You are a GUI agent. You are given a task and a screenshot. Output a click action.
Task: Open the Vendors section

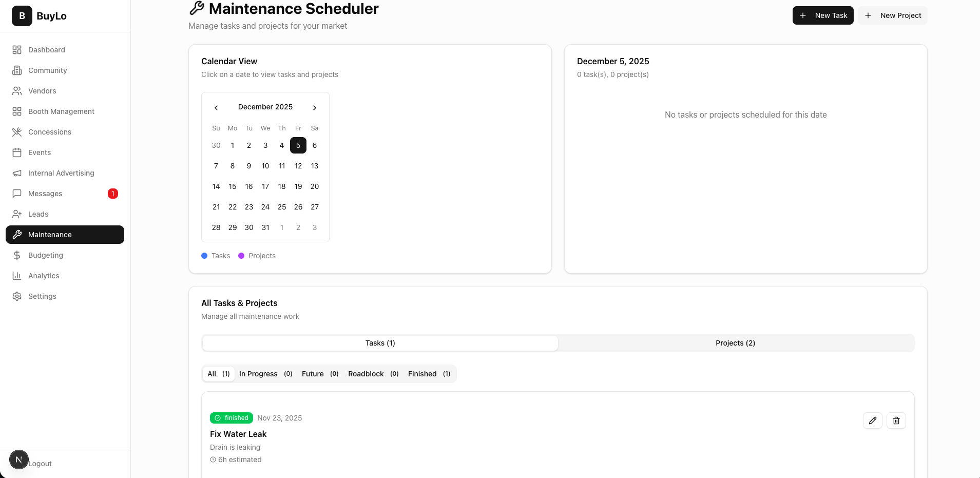(x=42, y=91)
